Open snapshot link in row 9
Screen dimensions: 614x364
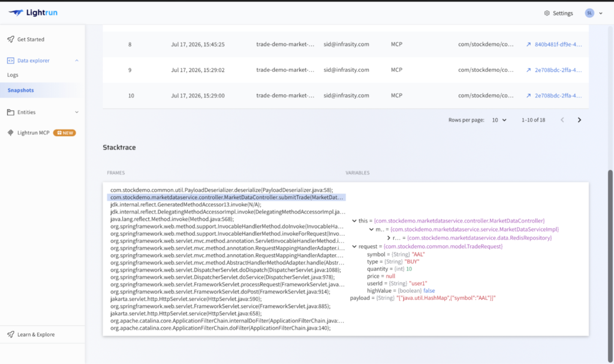558,70
